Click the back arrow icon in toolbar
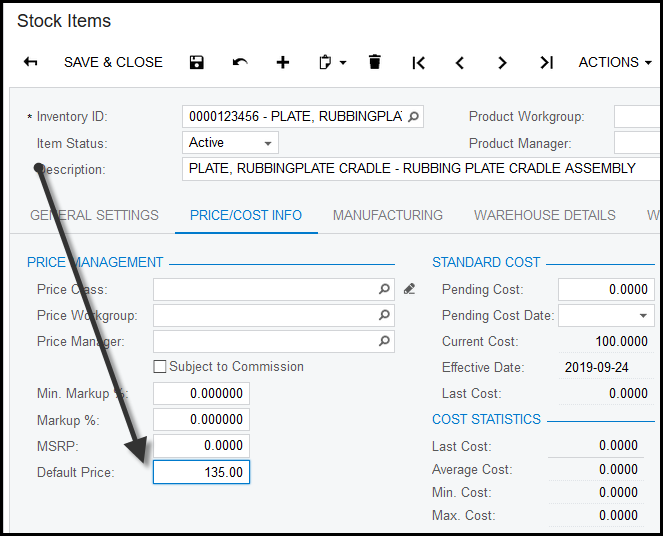The width and height of the screenshot is (663, 536). point(30,62)
